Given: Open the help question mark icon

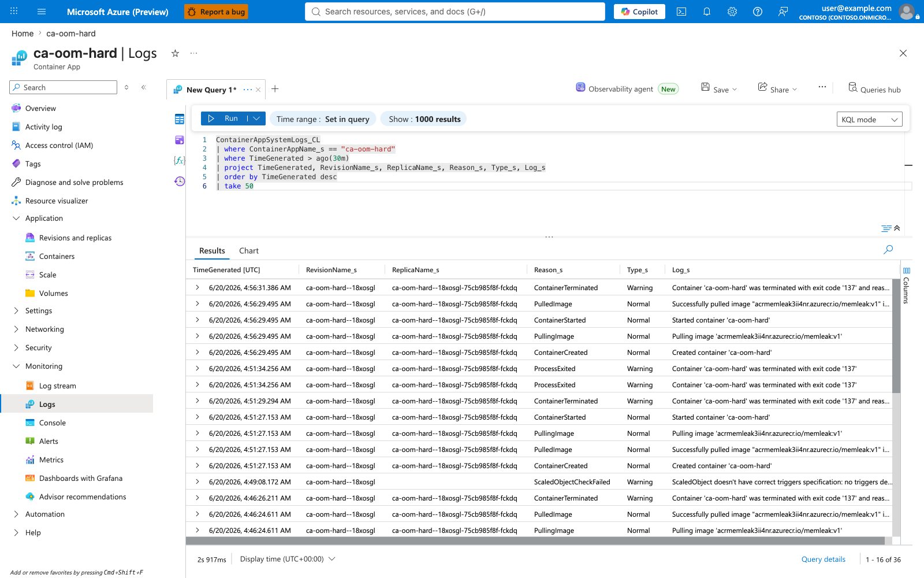Looking at the screenshot, I should 758,12.
